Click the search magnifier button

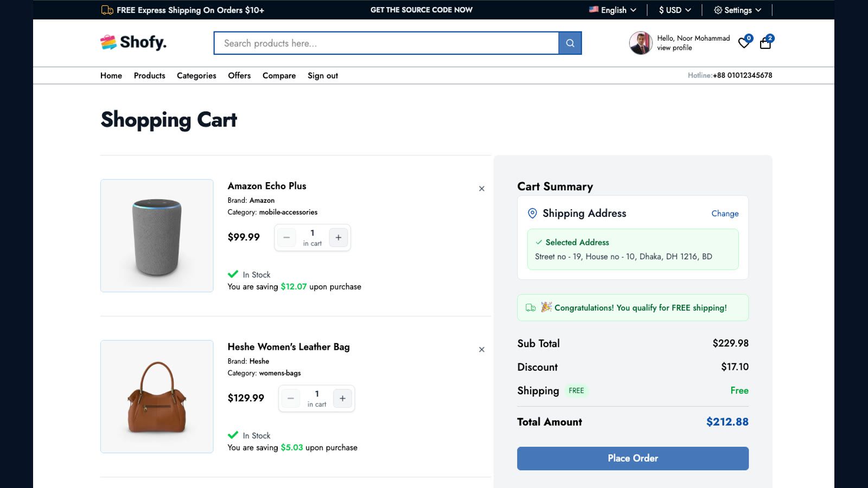point(570,43)
